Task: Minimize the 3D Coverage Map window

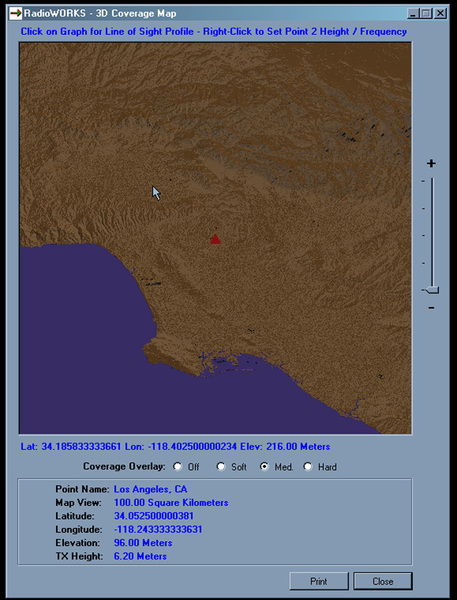Action: (x=413, y=14)
